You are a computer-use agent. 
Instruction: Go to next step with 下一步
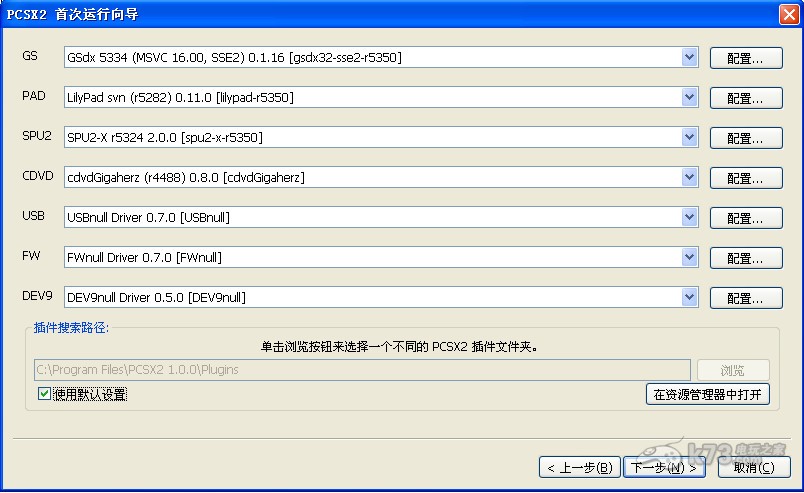(x=663, y=467)
